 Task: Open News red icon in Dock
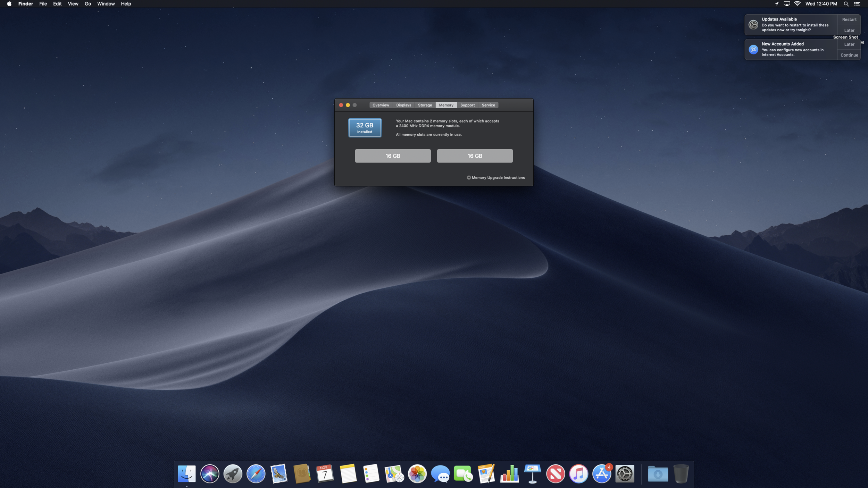coord(556,474)
